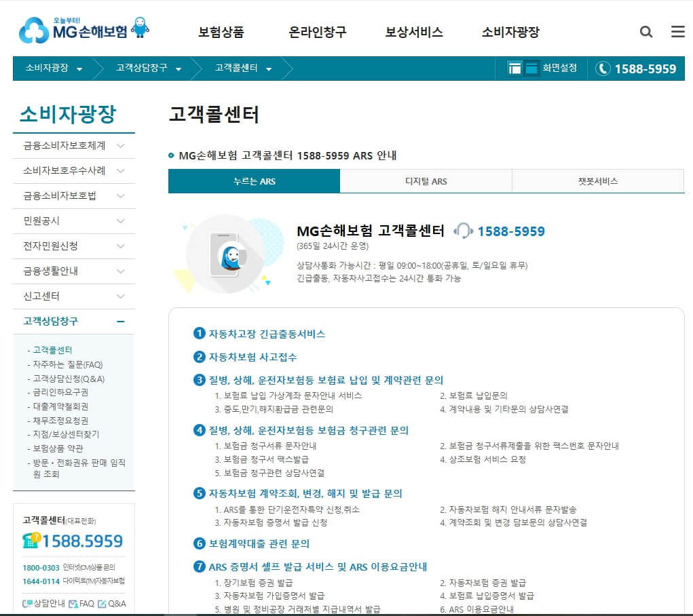
Task: Click the number 6 circle for 보험계약대출
Action: pyautogui.click(x=200, y=543)
